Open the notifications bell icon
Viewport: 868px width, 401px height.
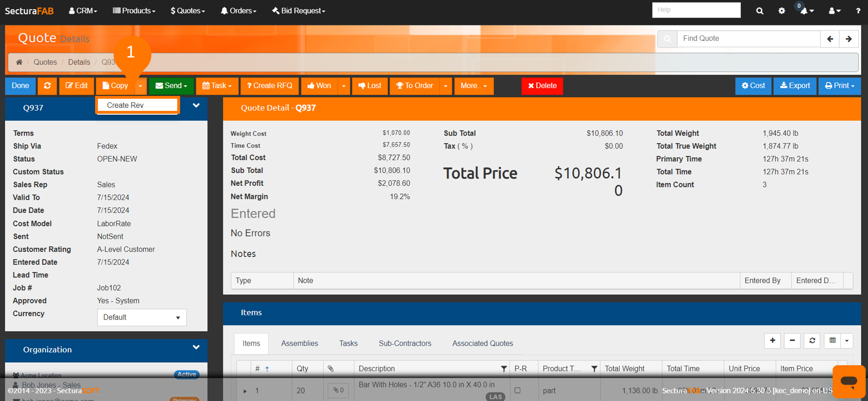click(804, 11)
